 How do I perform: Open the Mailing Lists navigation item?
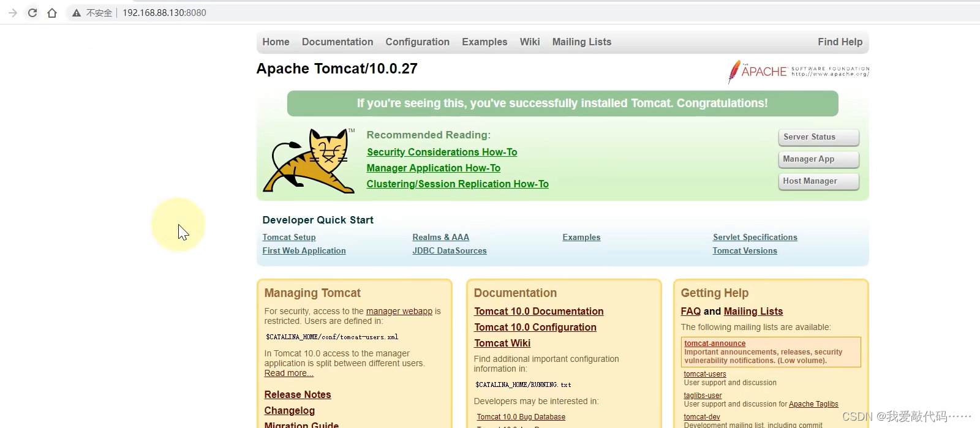(x=582, y=42)
